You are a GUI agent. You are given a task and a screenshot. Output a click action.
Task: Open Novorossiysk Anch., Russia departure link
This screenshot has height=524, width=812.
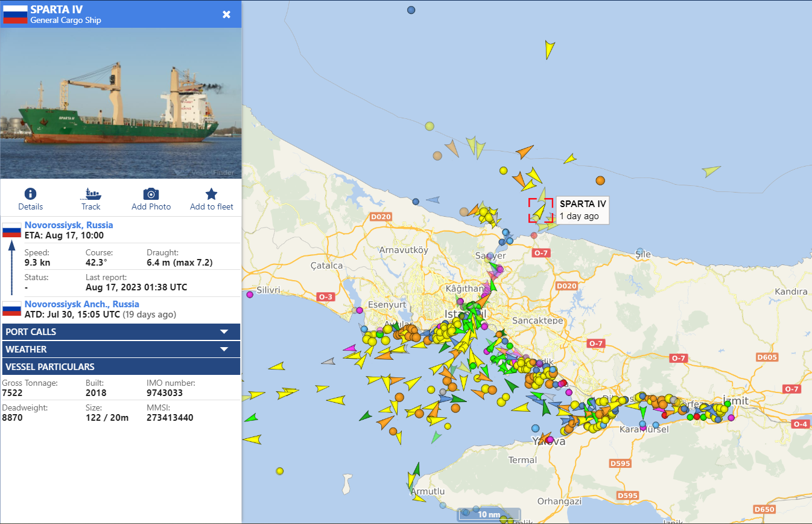[x=82, y=304]
